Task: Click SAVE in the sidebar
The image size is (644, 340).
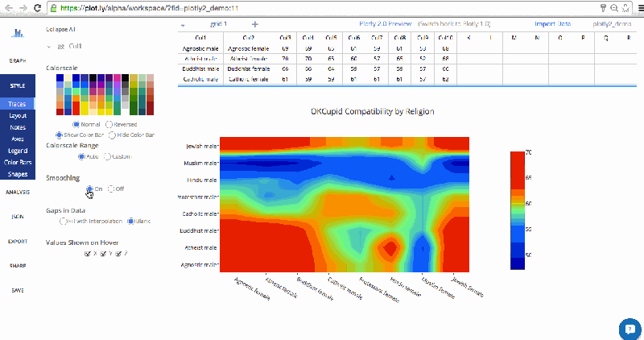Action: click(x=18, y=290)
